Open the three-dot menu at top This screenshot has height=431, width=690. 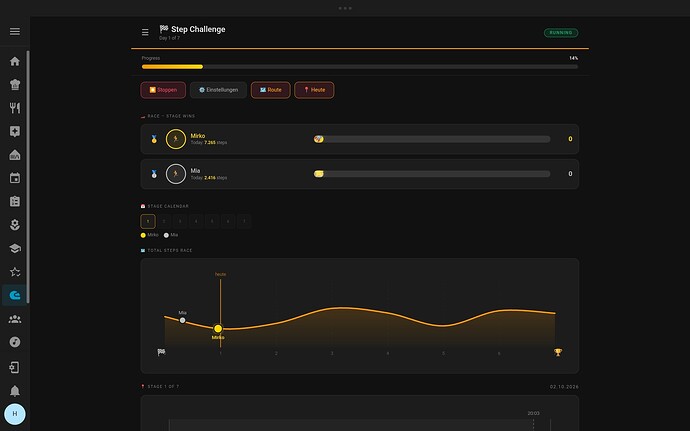[345, 8]
